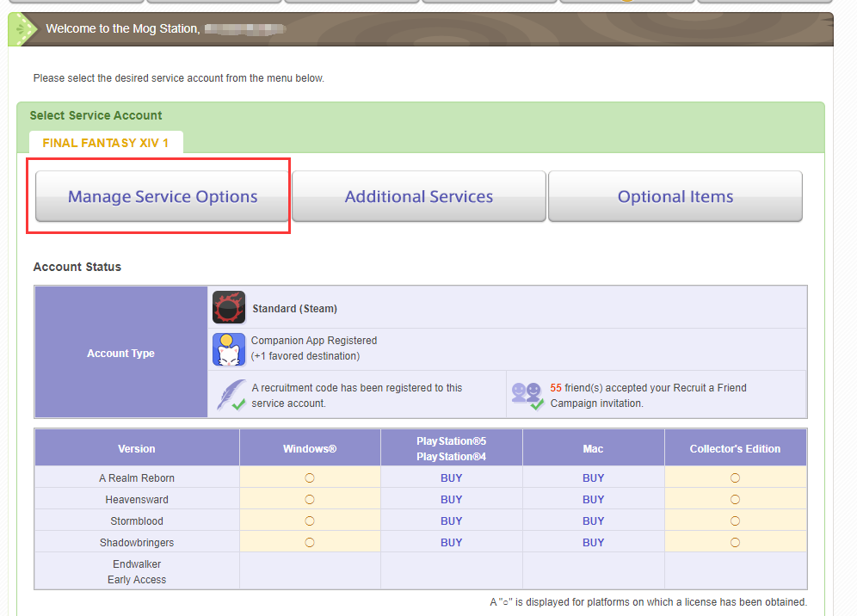
Task: Click Heavensward Collector's Edition circle
Action: (x=735, y=500)
